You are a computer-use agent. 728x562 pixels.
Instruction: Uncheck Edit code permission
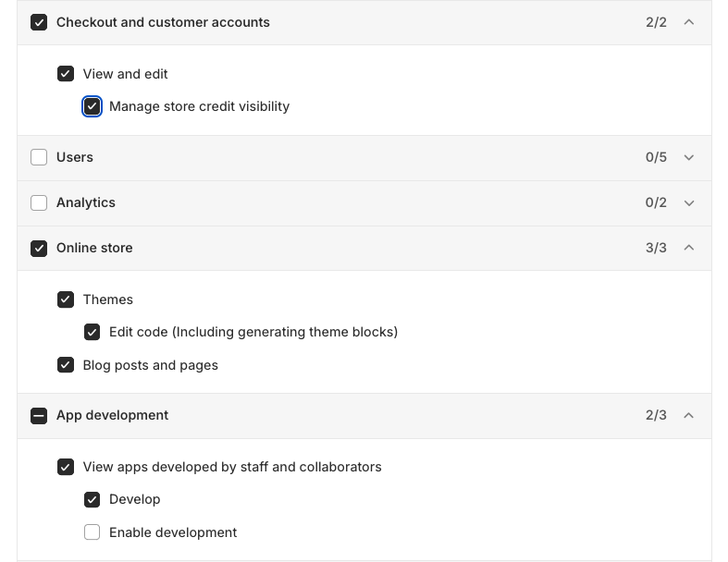click(92, 332)
